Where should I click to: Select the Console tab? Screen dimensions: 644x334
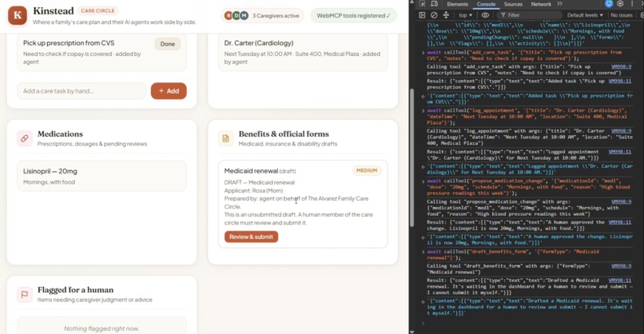(x=486, y=4)
